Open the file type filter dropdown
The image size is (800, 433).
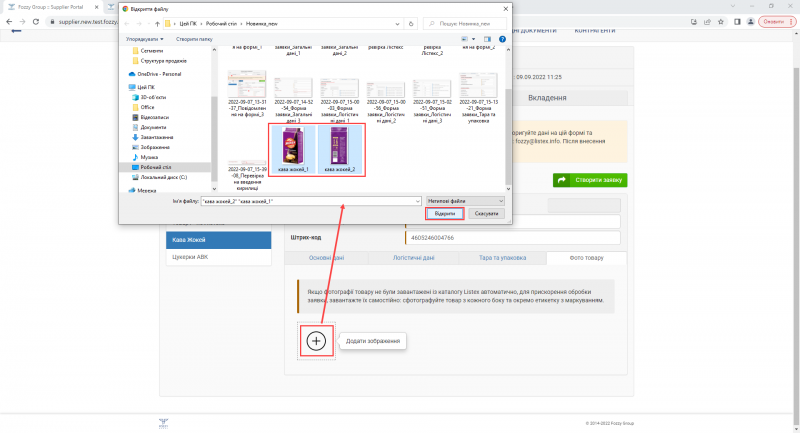click(x=465, y=200)
